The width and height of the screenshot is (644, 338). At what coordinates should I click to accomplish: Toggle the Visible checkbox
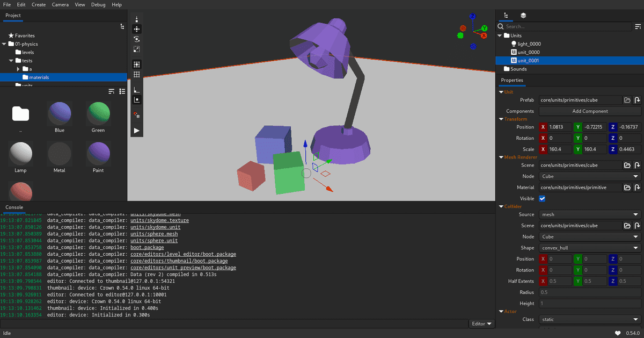(542, 199)
